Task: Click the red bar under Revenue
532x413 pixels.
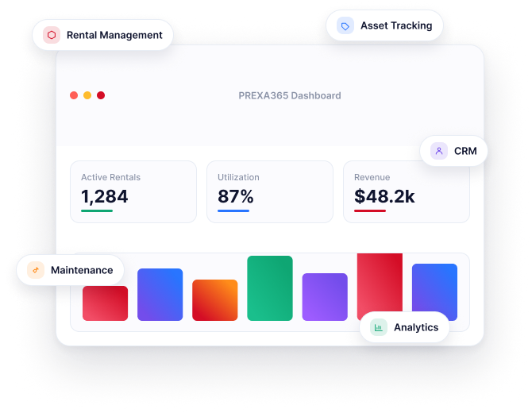Action: click(x=370, y=211)
